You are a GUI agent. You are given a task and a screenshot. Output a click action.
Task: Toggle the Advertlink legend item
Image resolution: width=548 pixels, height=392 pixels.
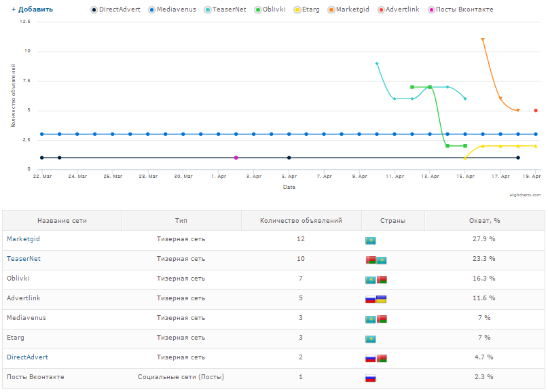click(x=399, y=10)
